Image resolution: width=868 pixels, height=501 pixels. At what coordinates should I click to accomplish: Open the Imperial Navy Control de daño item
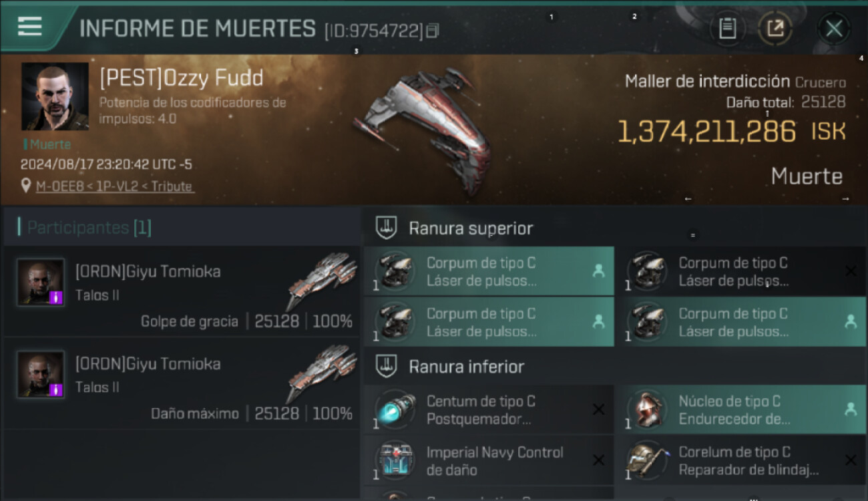click(x=489, y=460)
